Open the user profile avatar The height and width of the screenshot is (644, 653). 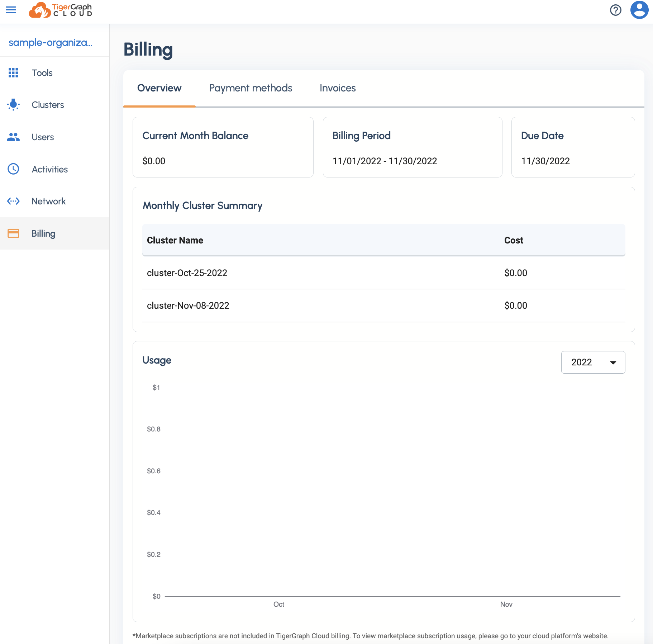pyautogui.click(x=639, y=10)
